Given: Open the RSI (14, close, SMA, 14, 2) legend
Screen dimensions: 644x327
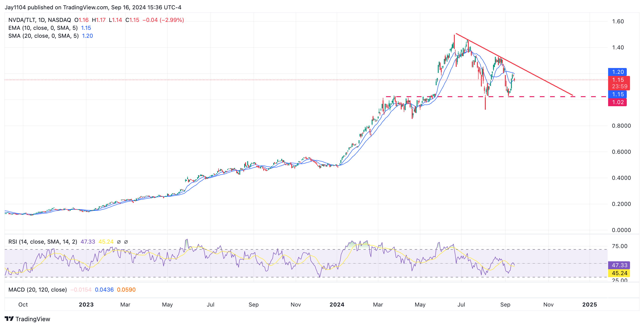Looking at the screenshot, I should (x=43, y=242).
